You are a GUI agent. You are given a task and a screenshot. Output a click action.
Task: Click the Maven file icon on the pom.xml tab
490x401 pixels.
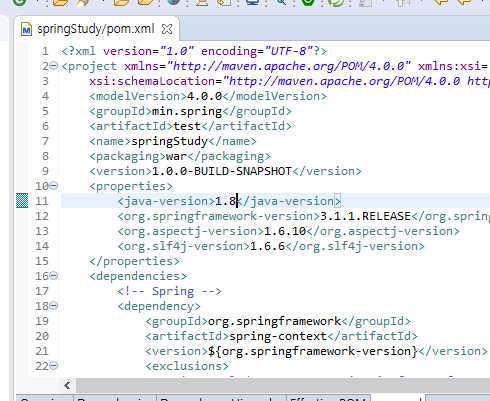click(26, 29)
